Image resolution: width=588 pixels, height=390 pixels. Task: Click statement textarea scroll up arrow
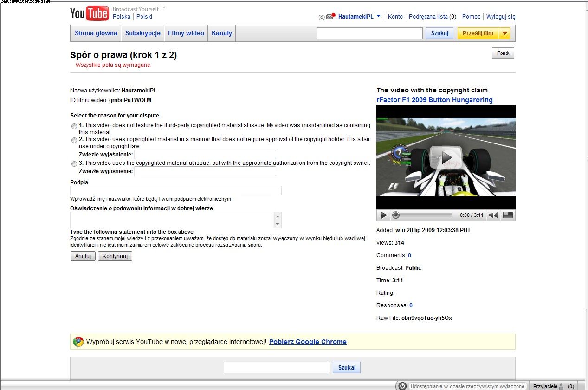point(278,216)
